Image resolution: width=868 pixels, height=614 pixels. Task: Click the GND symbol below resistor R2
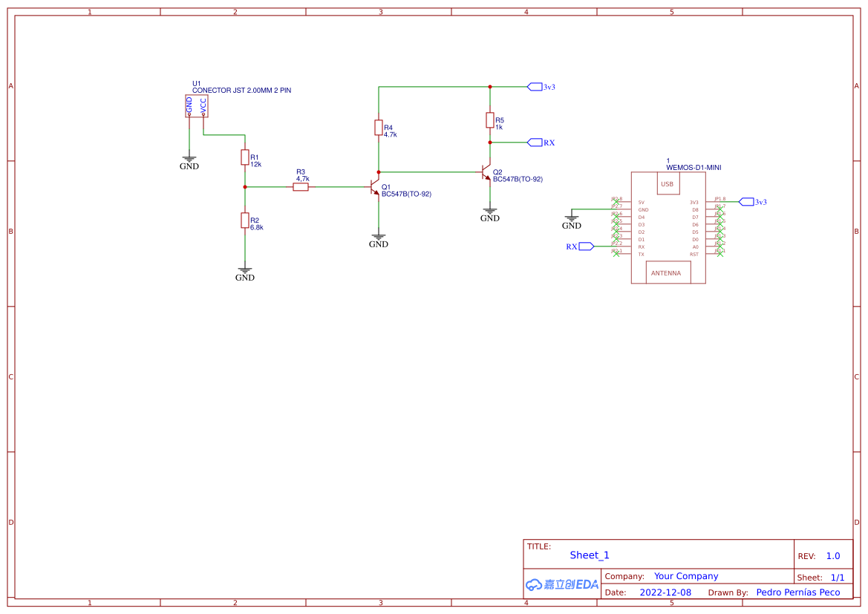[x=245, y=271]
